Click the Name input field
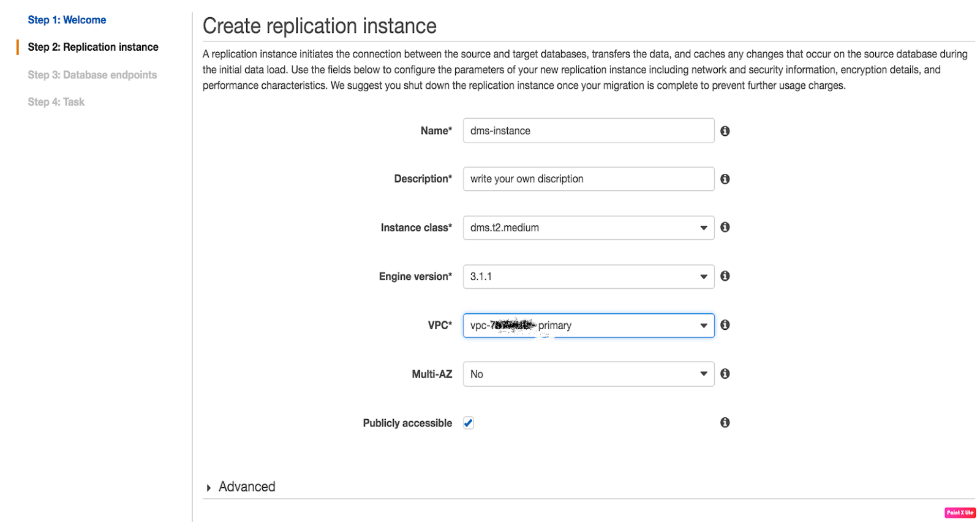 (588, 131)
